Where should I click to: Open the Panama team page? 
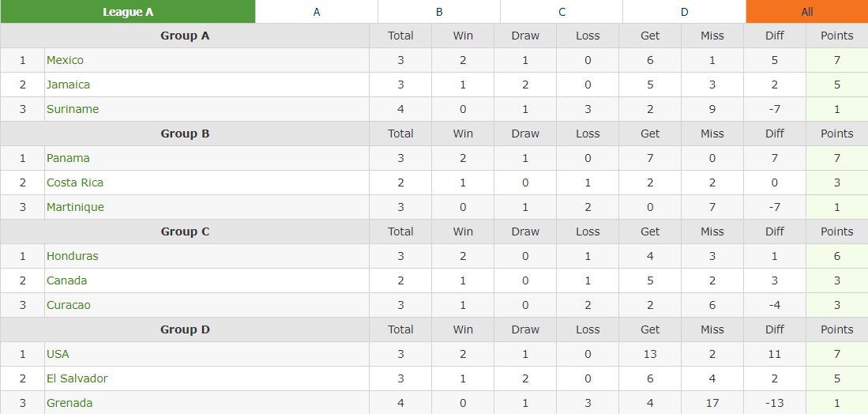tap(68, 158)
